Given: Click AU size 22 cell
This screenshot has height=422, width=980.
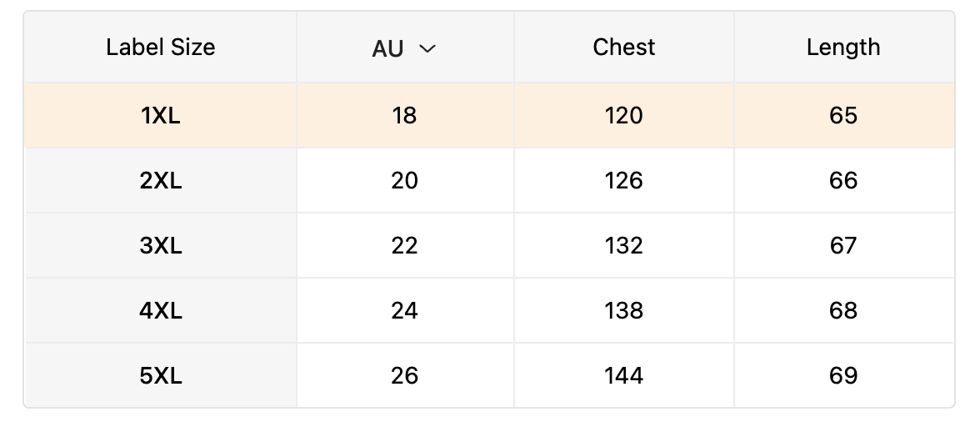Looking at the screenshot, I should 404,245.
